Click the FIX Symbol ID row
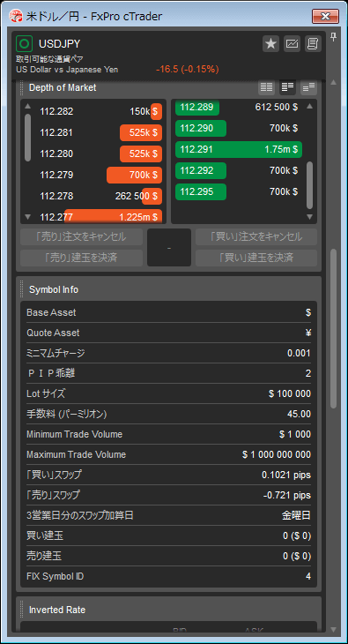Image resolution: width=348 pixels, height=644 pixels. 168,577
